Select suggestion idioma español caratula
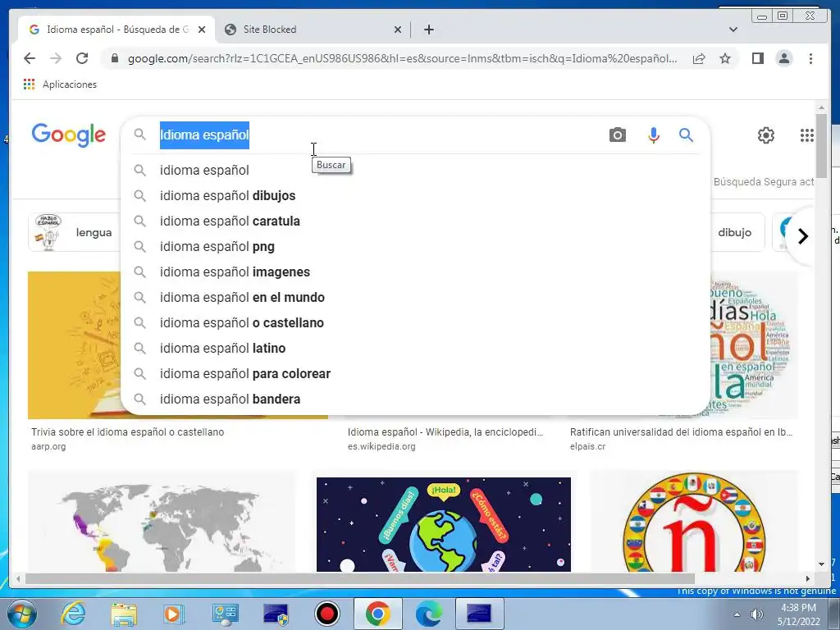Screen dimensions: 840x630 click(415, 221)
